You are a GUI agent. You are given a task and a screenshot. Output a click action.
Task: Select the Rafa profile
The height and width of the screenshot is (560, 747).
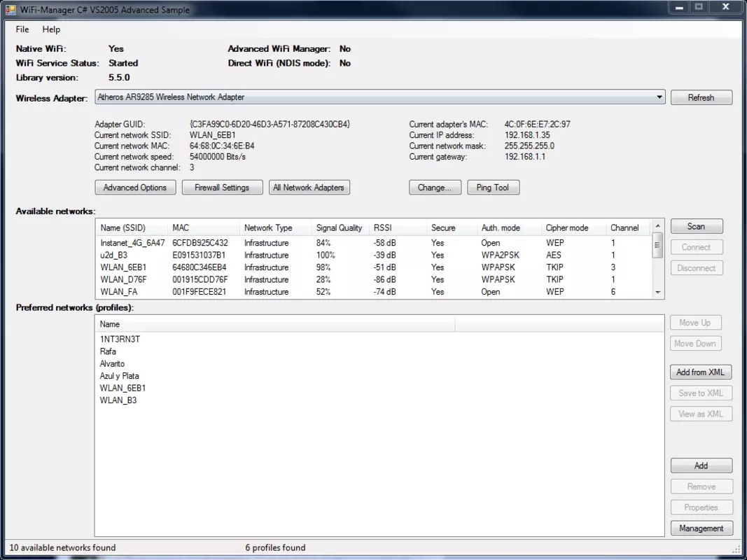(x=108, y=351)
